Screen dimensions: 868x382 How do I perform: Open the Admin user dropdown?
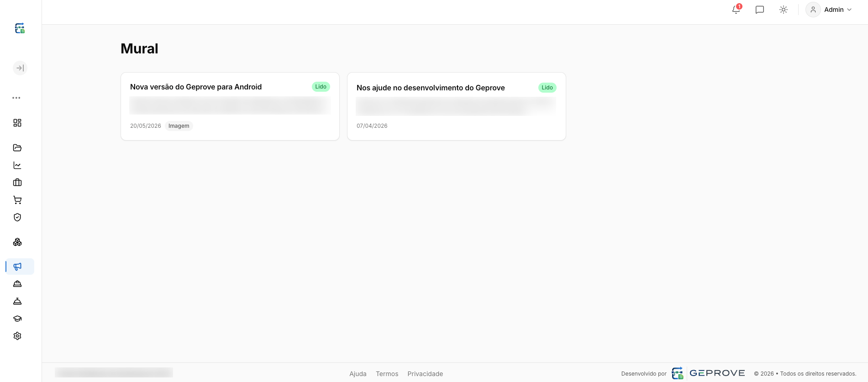(x=829, y=10)
